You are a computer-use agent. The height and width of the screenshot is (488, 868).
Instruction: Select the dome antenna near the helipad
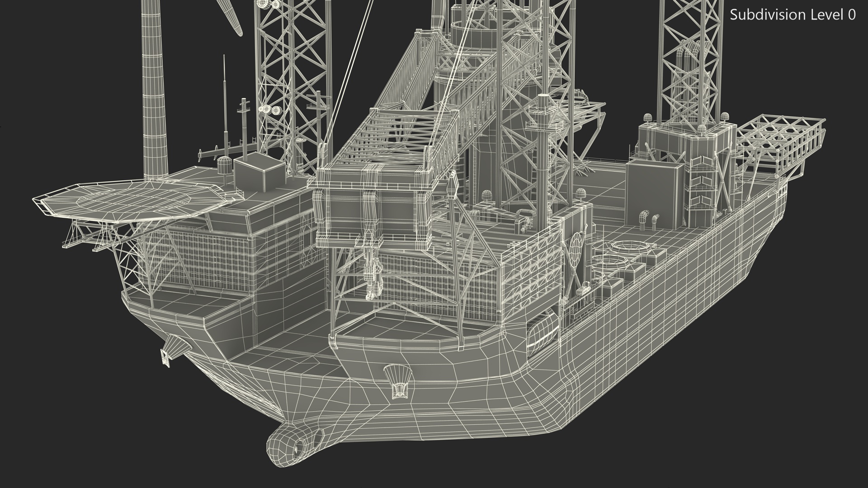[223, 164]
